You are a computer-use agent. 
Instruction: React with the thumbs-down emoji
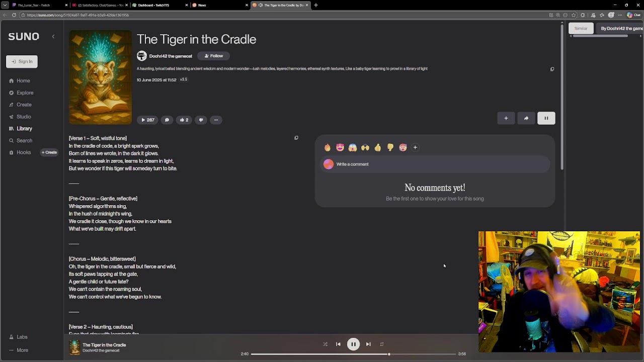390,147
